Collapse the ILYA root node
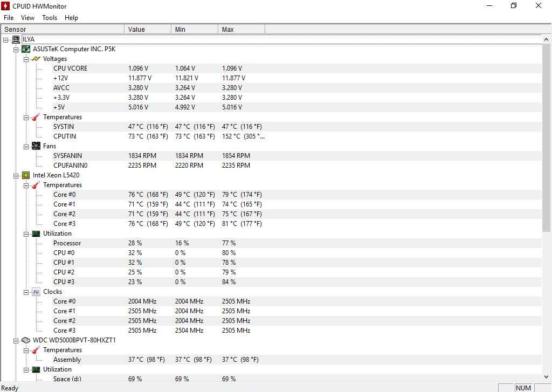552x392 pixels. pos(5,40)
